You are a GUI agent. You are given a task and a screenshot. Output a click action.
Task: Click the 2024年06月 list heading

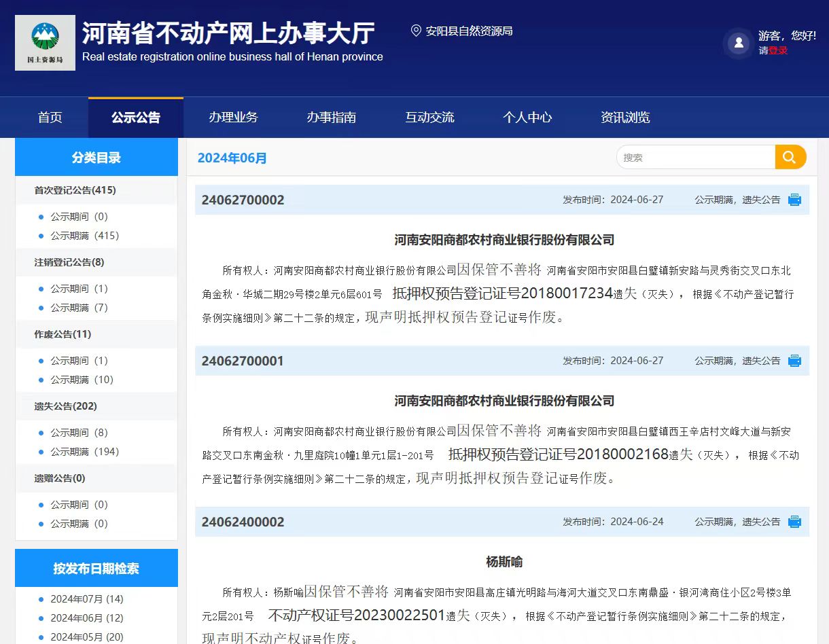point(232,158)
